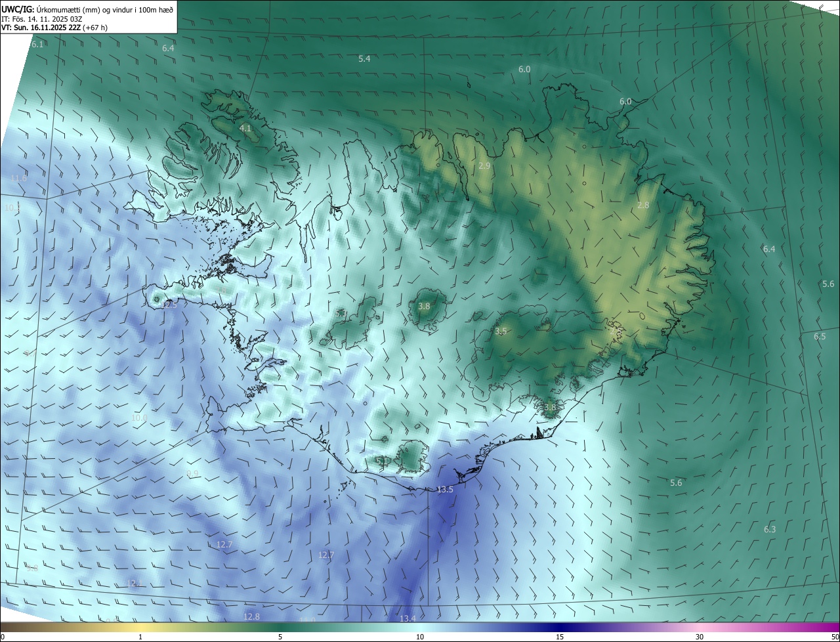The height and width of the screenshot is (642, 840).
Task: Click the 6.1 value label
Action: (37, 45)
